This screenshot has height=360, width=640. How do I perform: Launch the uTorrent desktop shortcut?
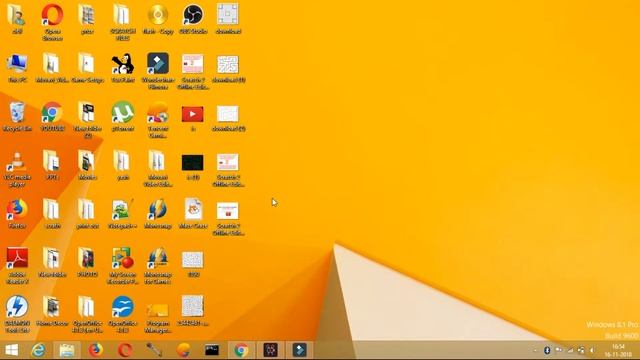[122, 113]
